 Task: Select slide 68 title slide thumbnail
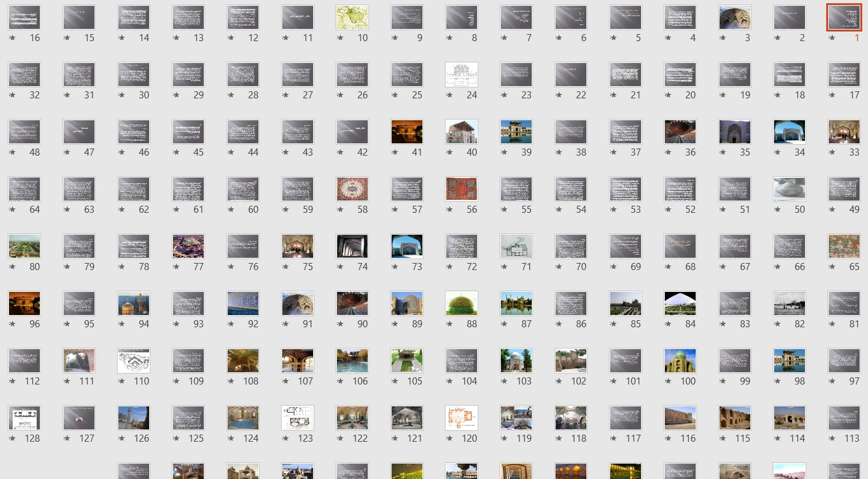click(680, 246)
